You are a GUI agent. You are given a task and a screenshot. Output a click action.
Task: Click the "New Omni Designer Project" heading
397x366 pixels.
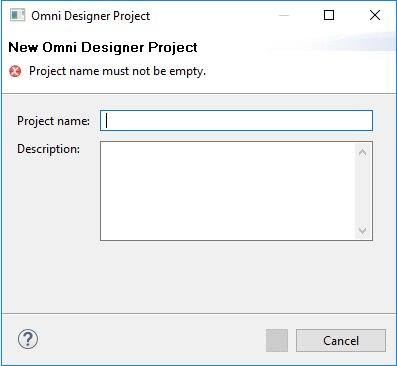click(x=103, y=47)
